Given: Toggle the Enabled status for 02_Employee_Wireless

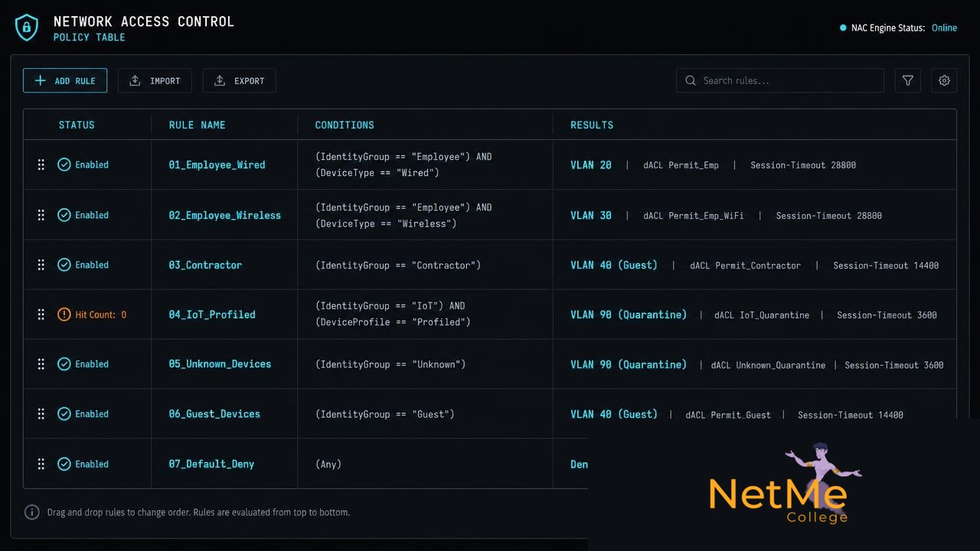Looking at the screenshot, I should (x=83, y=215).
